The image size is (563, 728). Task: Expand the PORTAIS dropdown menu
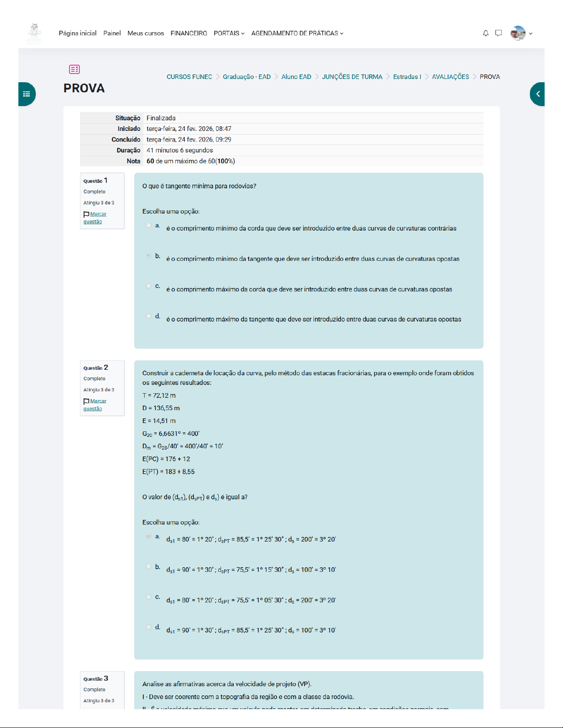coord(229,33)
